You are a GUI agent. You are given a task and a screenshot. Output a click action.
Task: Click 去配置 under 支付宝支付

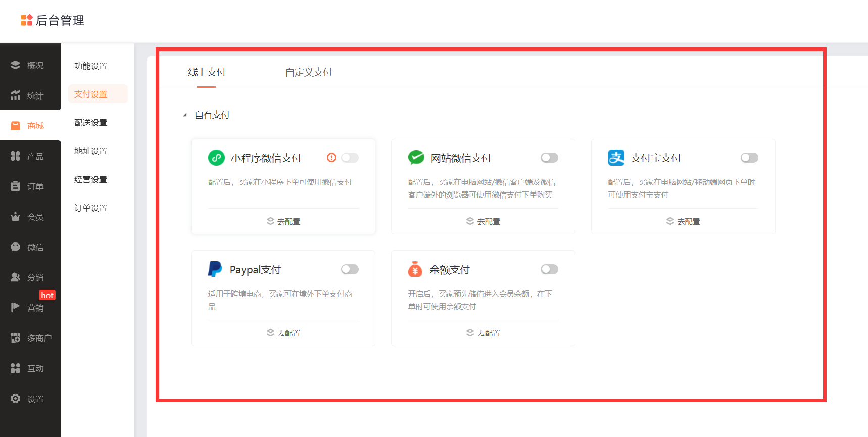point(683,221)
